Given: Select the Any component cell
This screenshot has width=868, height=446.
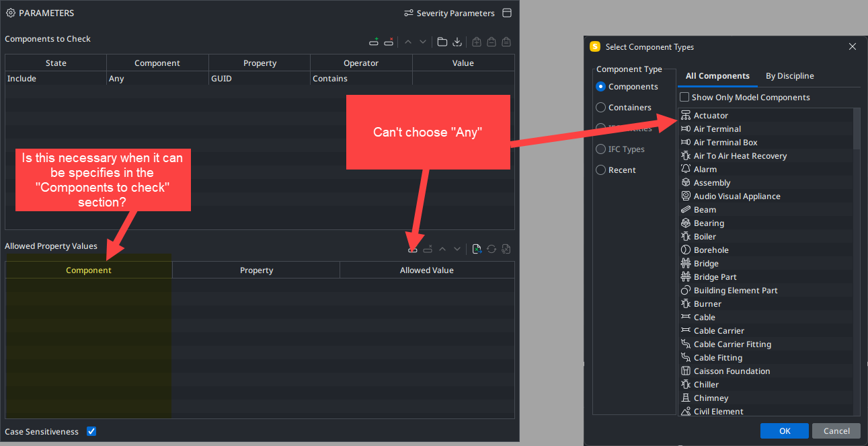Looking at the screenshot, I should [x=157, y=79].
